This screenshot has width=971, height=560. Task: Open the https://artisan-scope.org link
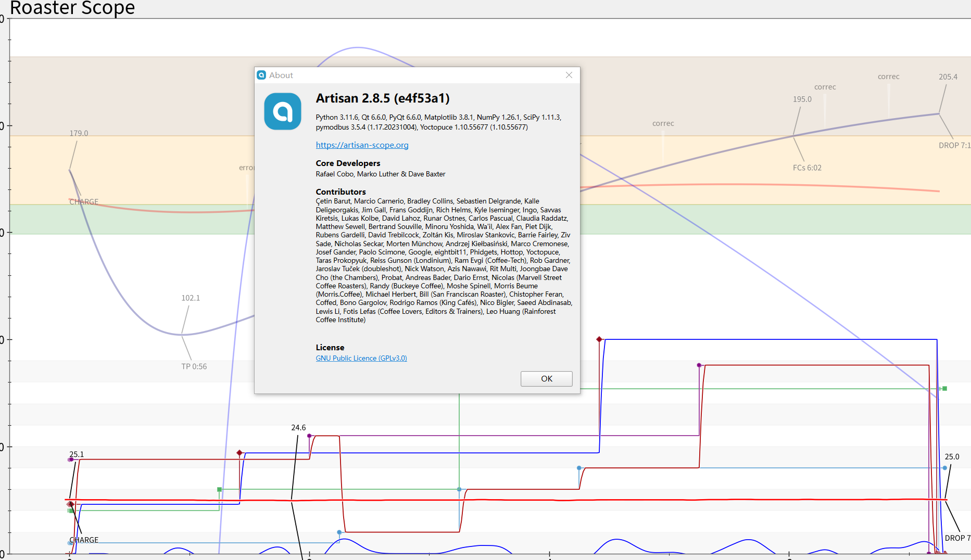[x=362, y=145]
